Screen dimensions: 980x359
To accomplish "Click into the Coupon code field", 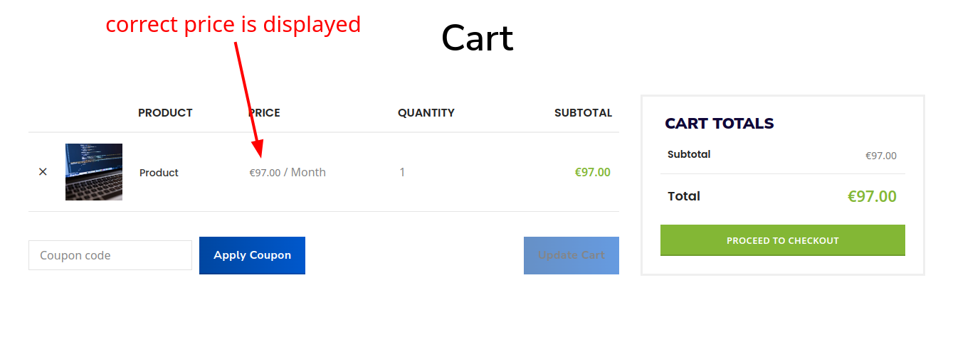I will [x=110, y=255].
